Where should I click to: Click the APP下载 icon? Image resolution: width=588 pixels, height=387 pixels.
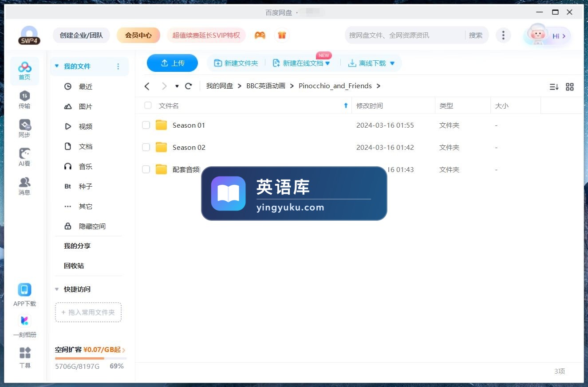click(x=24, y=290)
